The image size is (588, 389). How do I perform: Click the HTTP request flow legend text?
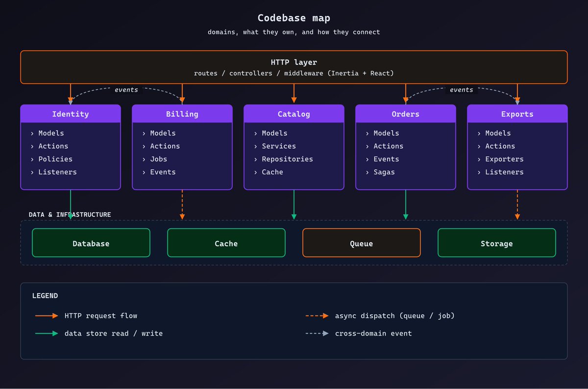101,315
